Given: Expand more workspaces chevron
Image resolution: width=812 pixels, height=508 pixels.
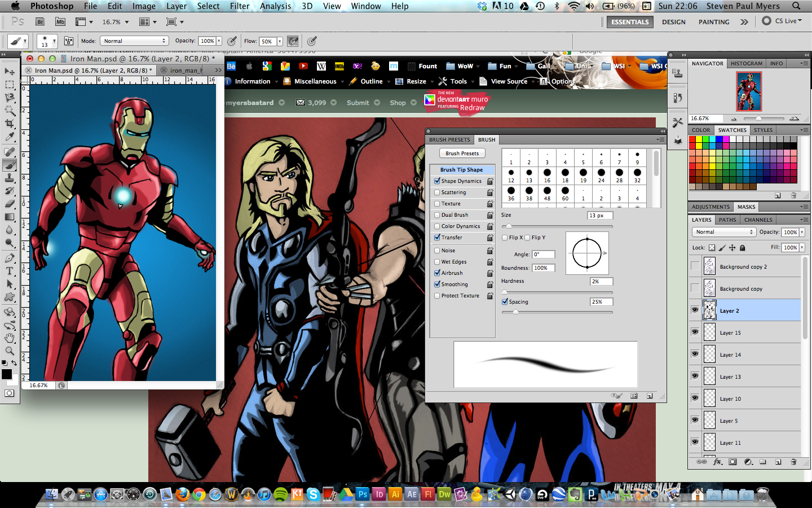Looking at the screenshot, I should 744,22.
